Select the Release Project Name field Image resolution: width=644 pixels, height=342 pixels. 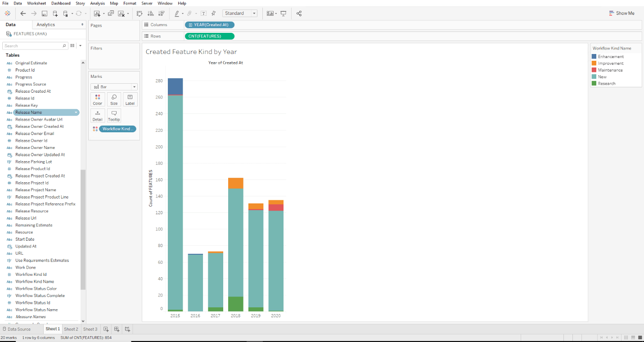pyautogui.click(x=36, y=190)
